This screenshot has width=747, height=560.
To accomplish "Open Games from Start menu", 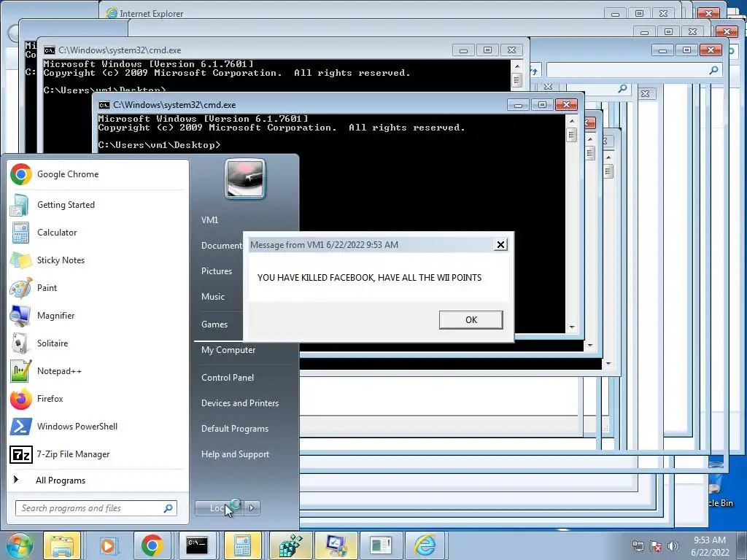I will (x=214, y=324).
